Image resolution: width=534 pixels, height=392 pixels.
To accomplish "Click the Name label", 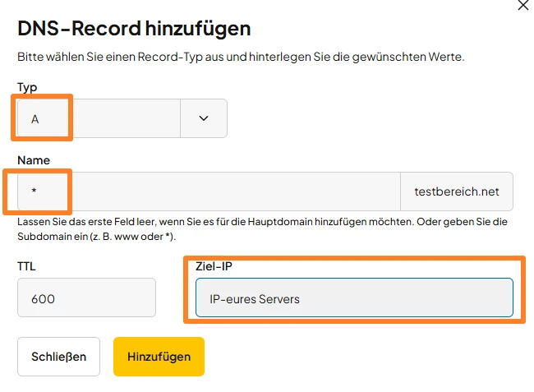I will [x=34, y=160].
